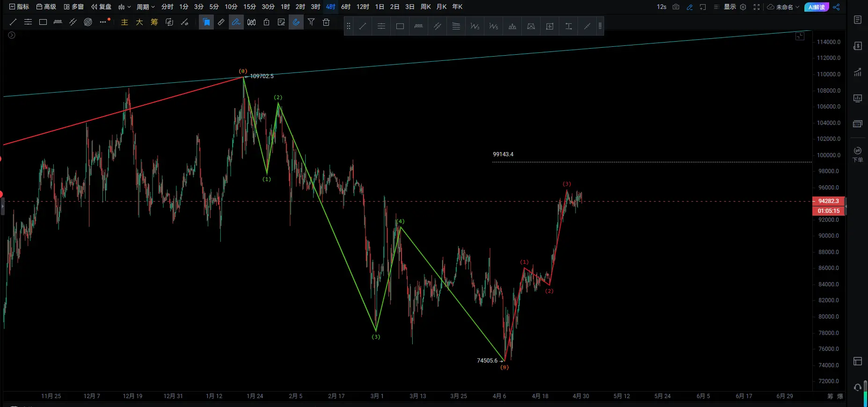Select the 4时 timeframe
Screen dimensions: 868x407
point(330,7)
